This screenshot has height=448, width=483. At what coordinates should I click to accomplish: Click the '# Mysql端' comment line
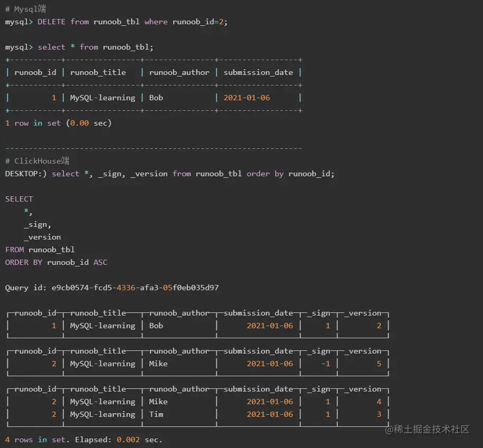pos(25,9)
